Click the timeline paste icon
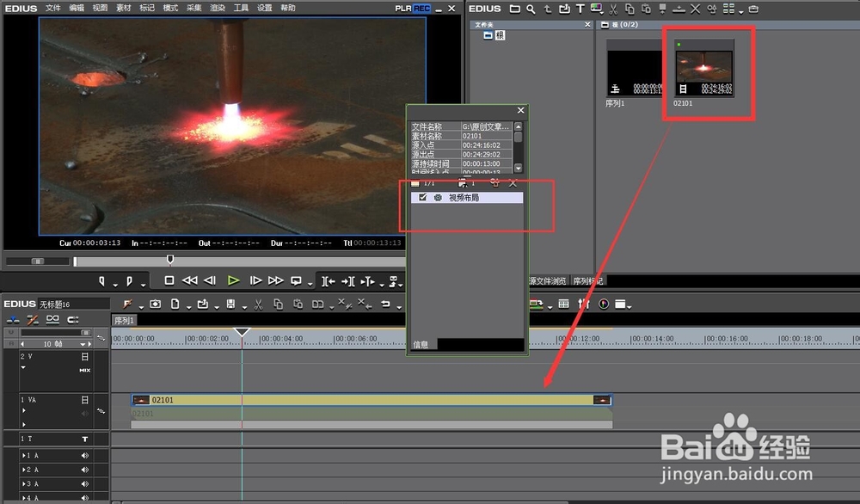This screenshot has height=504, width=860. [298, 304]
